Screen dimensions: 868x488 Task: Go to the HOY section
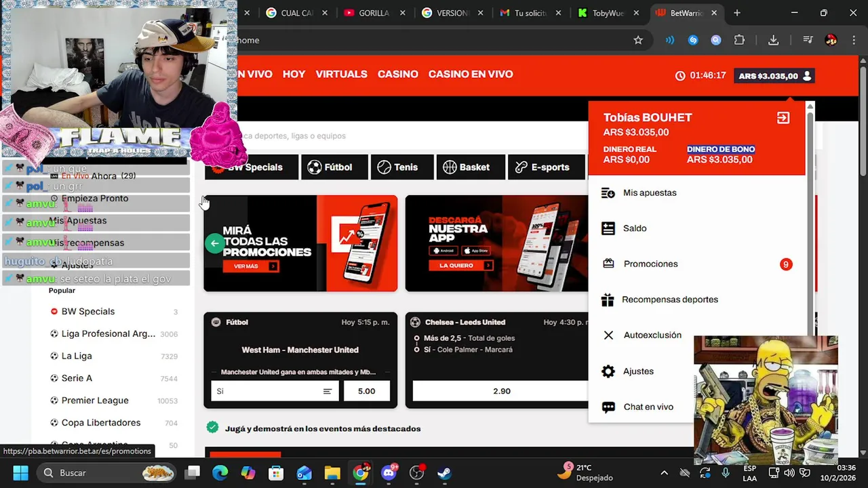click(294, 75)
